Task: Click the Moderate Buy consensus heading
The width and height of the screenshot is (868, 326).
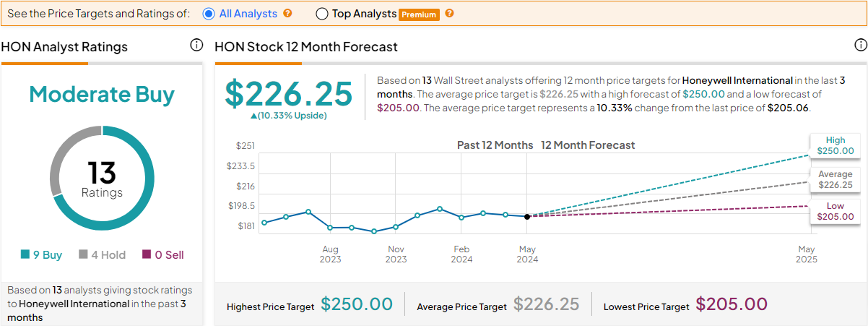Action: pyautogui.click(x=102, y=95)
